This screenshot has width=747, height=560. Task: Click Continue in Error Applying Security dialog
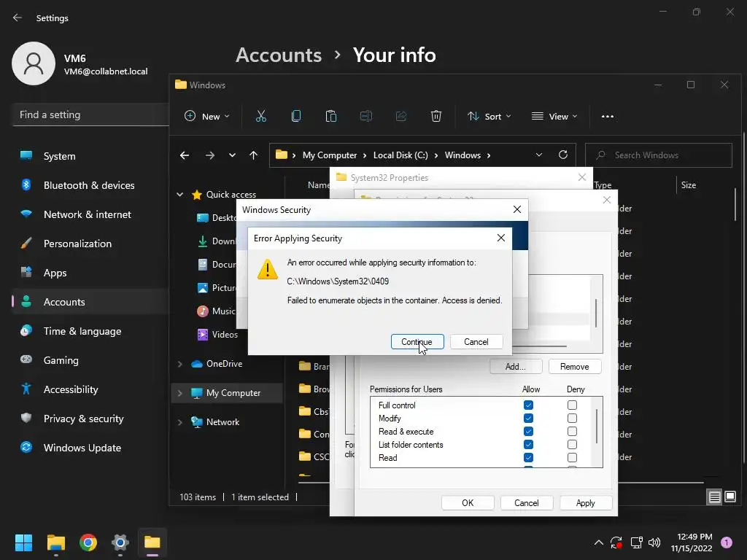(x=417, y=342)
